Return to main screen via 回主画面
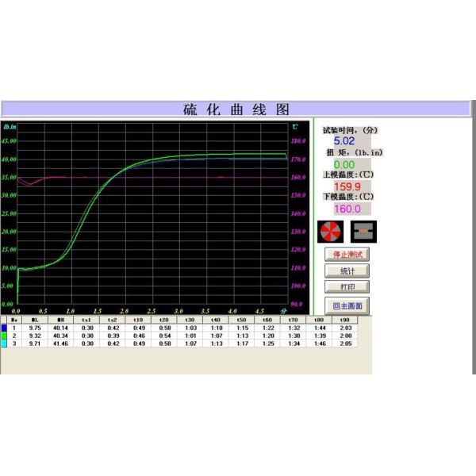This screenshot has height=476, width=476. coord(347,305)
